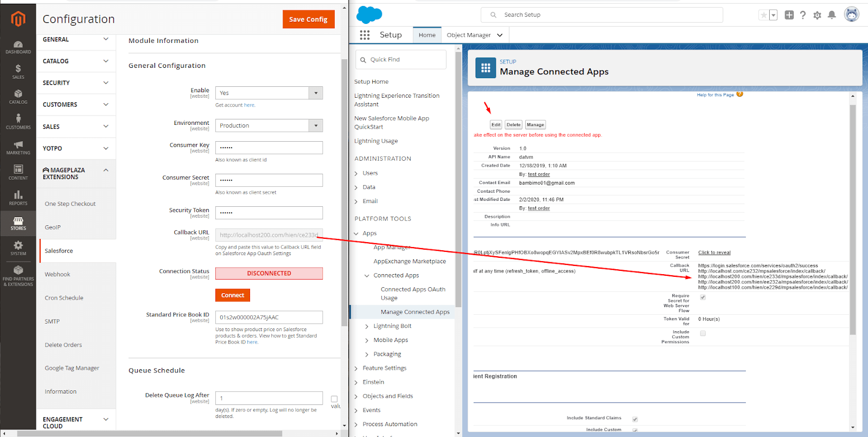
Task: Expand the SECURITY config section
Action: 76,83
